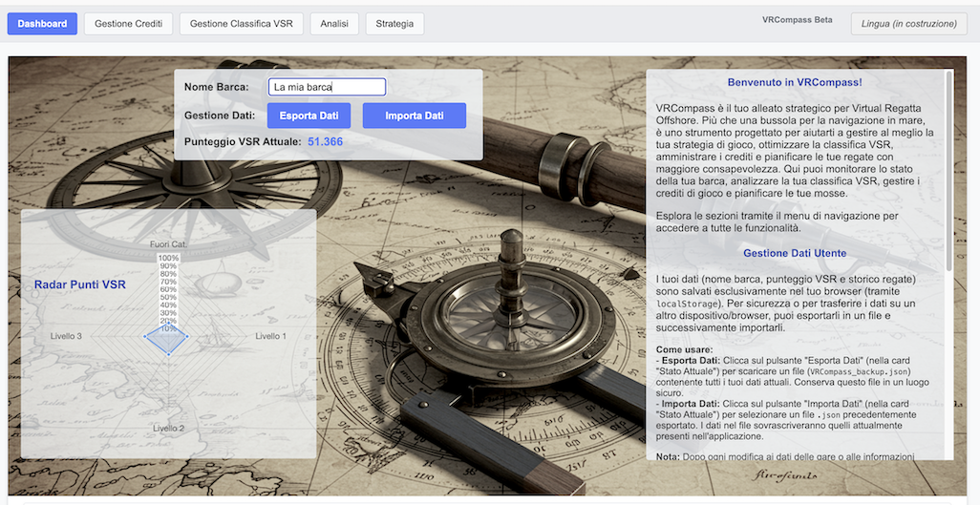Click the Nome Barca text field
The image size is (980, 505).
click(327, 87)
